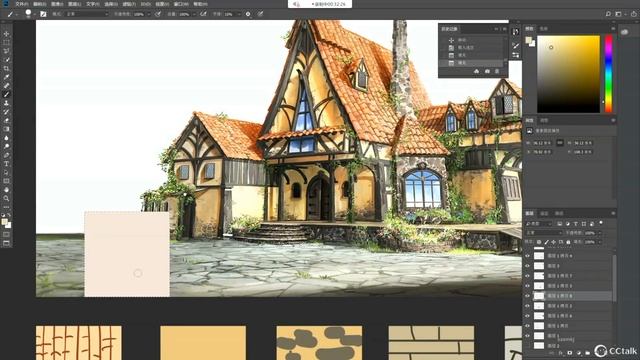Open the workspace switcher at top right

pyautogui.click(x=619, y=14)
